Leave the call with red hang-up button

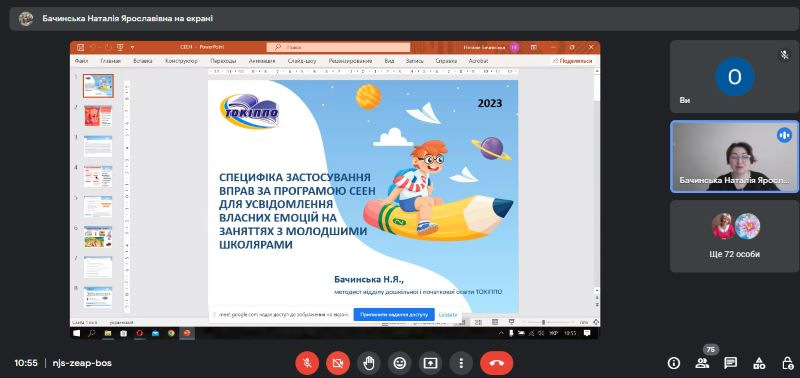(497, 363)
